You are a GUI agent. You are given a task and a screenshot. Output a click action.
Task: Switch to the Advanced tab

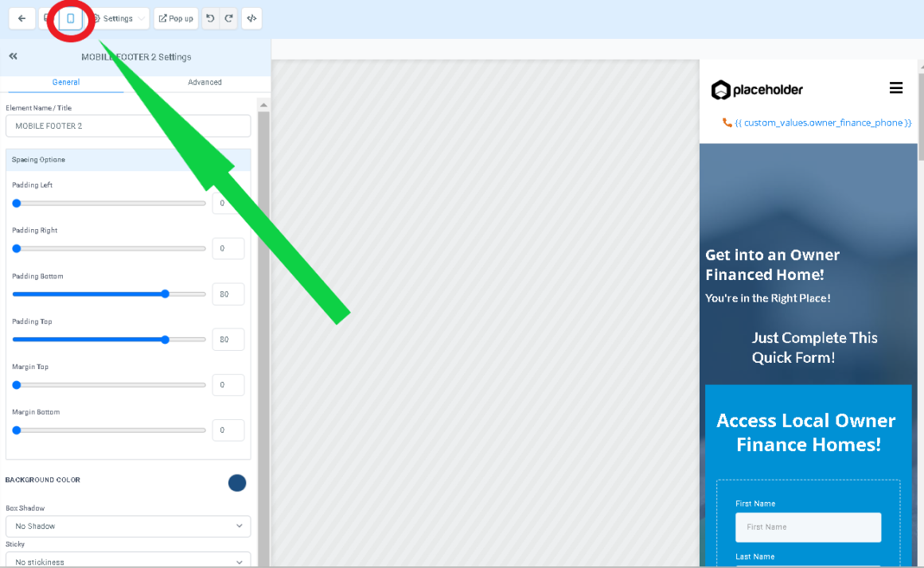205,83
